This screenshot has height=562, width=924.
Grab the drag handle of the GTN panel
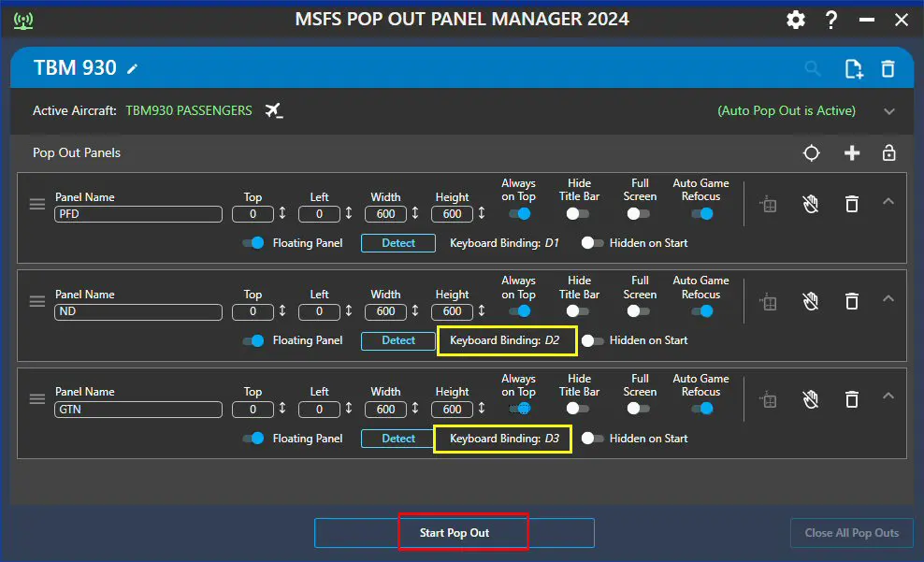point(37,398)
